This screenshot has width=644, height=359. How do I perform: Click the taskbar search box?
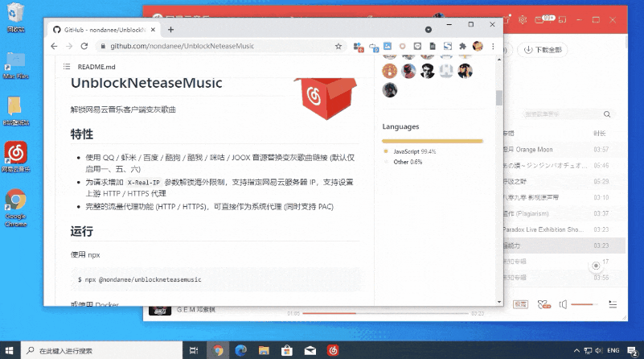click(101, 350)
